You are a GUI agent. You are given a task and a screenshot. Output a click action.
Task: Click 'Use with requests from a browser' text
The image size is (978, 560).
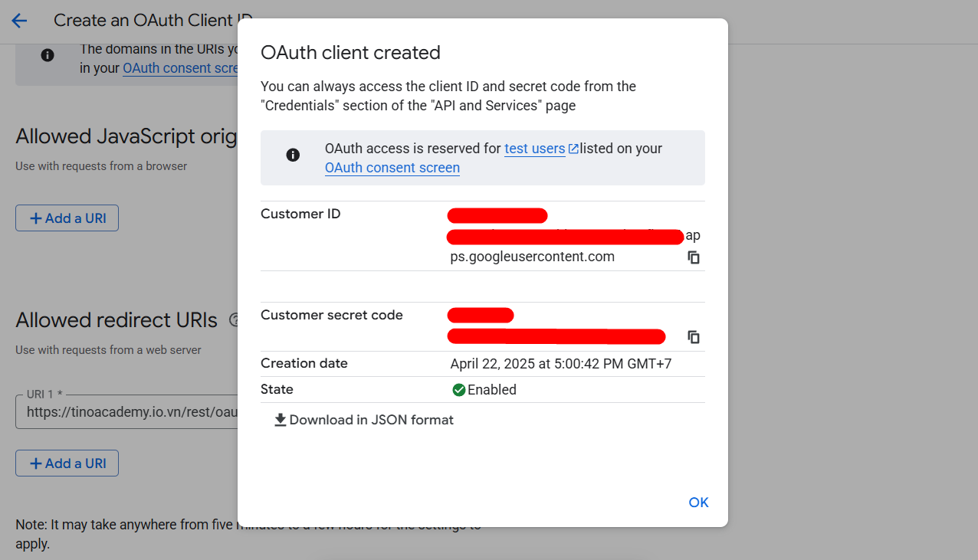click(x=101, y=166)
